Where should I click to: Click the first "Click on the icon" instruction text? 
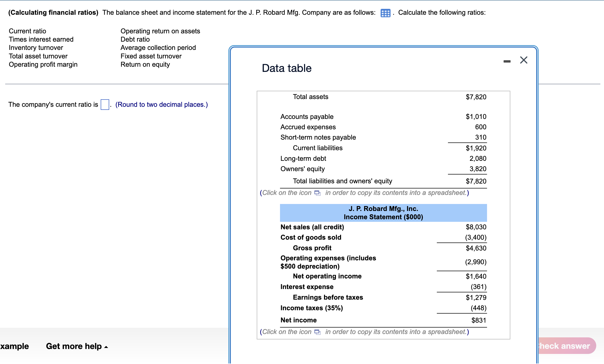pyautogui.click(x=286, y=193)
